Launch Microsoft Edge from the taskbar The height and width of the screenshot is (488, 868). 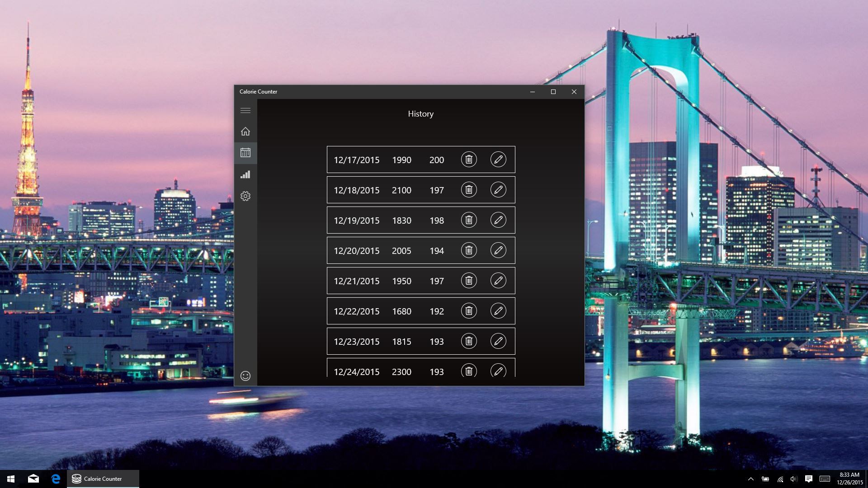56,479
